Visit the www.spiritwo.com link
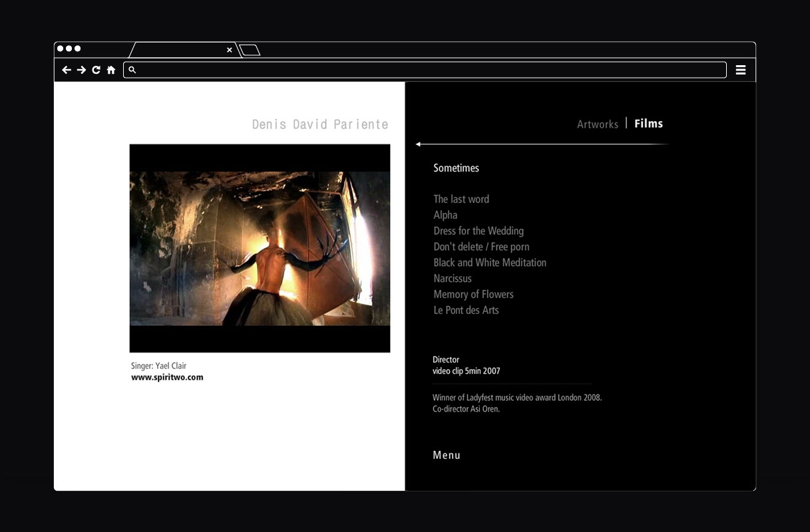 coord(167,377)
